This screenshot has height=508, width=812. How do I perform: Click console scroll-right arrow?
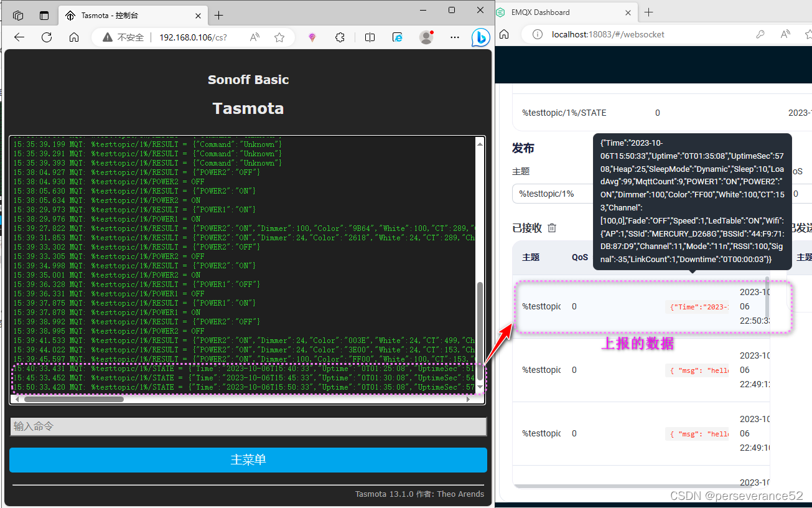pos(469,399)
